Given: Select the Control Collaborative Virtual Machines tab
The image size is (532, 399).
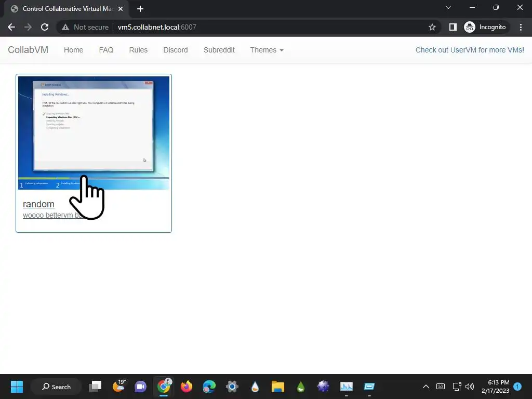Looking at the screenshot, I should [66, 9].
